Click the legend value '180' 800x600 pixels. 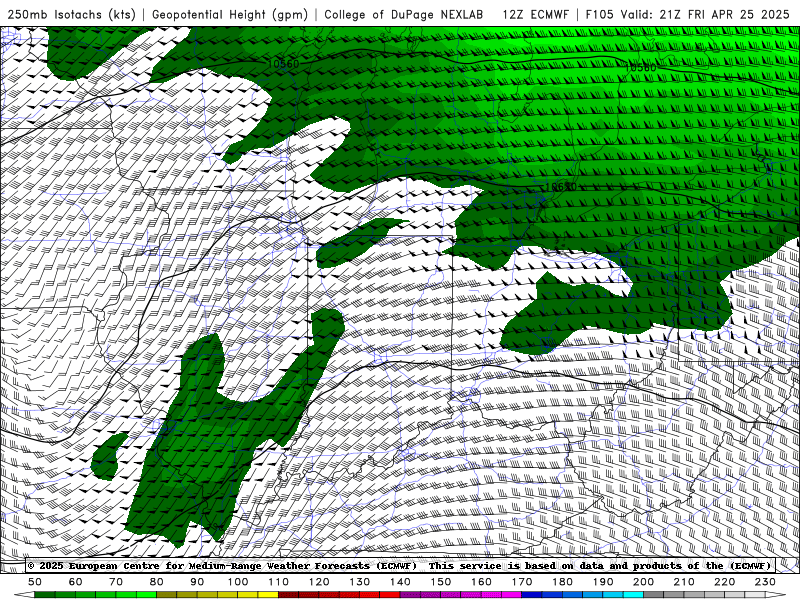click(x=562, y=582)
